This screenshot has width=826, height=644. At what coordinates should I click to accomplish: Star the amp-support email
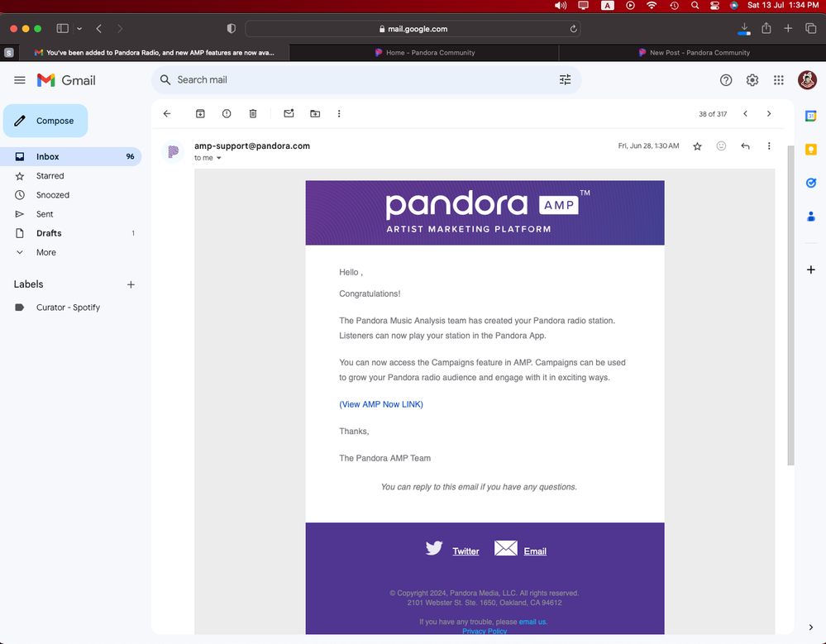pos(697,146)
